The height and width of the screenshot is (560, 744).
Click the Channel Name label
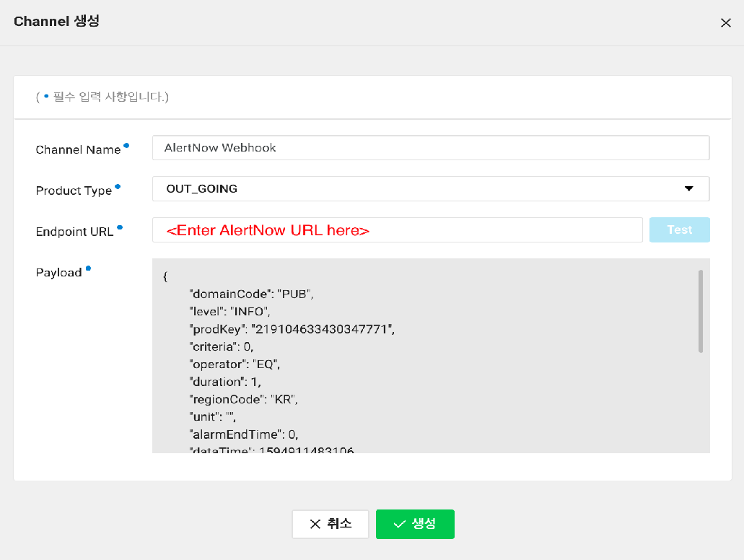coord(78,150)
